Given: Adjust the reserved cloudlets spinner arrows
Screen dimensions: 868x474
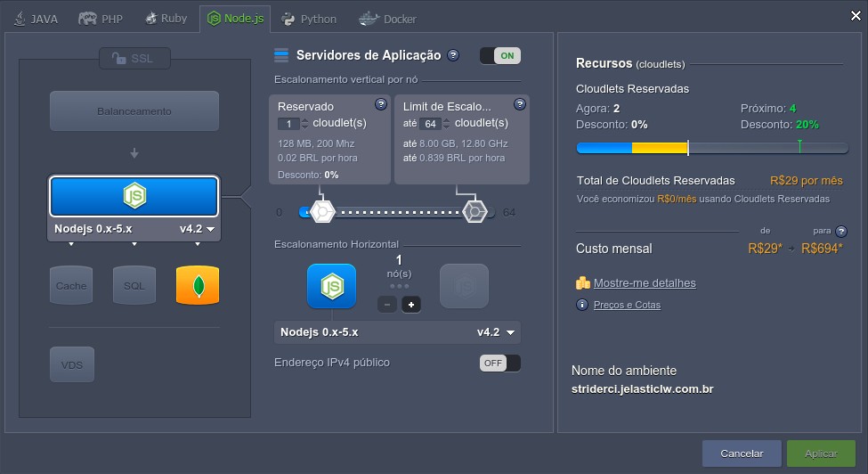Looking at the screenshot, I should coord(304,124).
